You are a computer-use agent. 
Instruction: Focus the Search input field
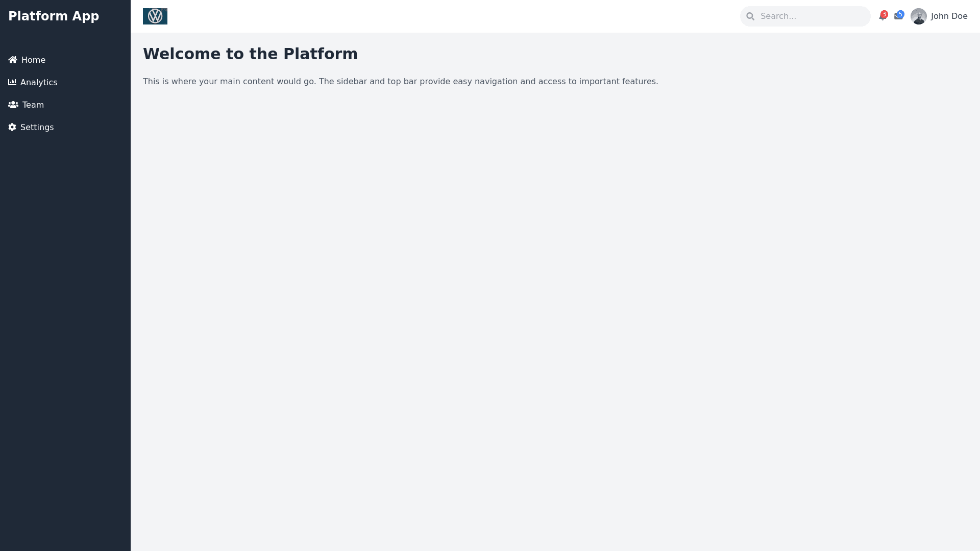point(812,16)
